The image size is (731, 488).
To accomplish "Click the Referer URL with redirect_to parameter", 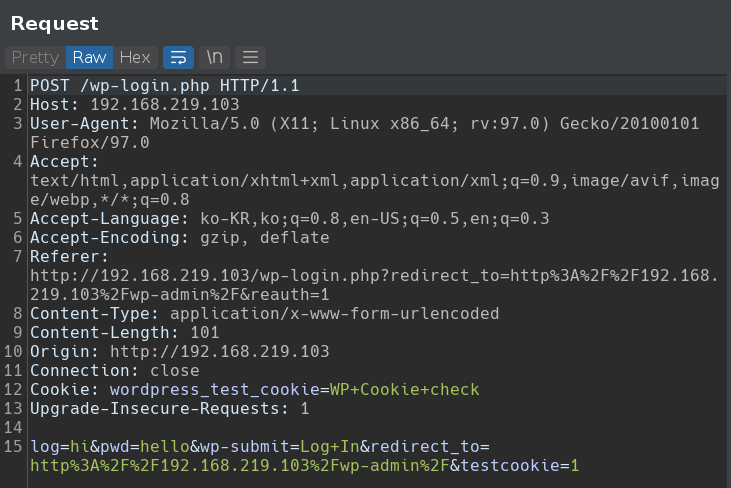I will click(x=374, y=285).
